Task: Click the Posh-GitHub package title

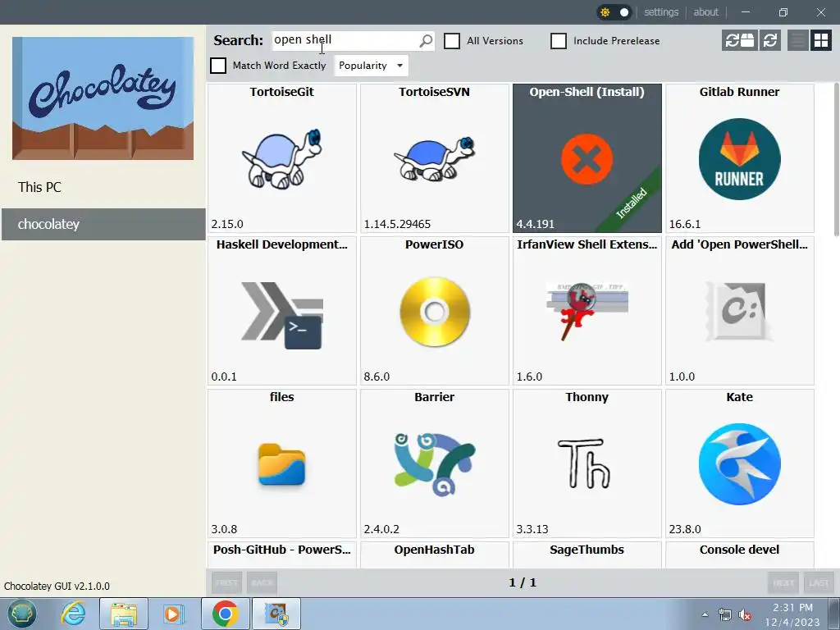Action: pyautogui.click(x=282, y=550)
